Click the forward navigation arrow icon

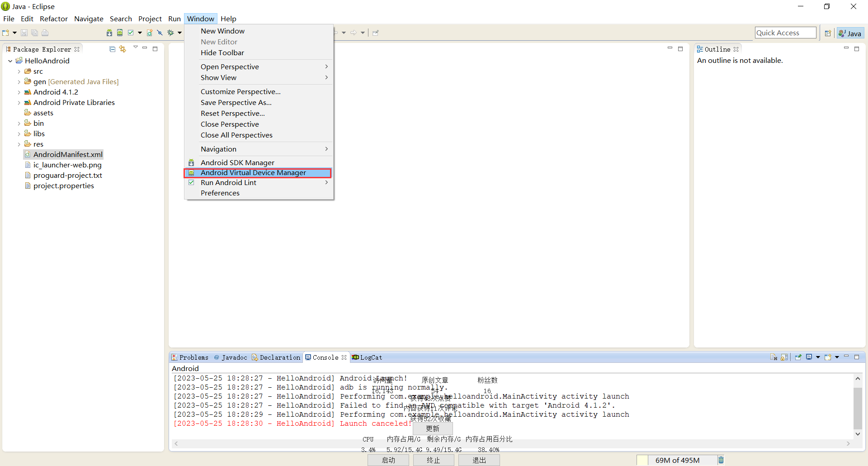point(354,33)
